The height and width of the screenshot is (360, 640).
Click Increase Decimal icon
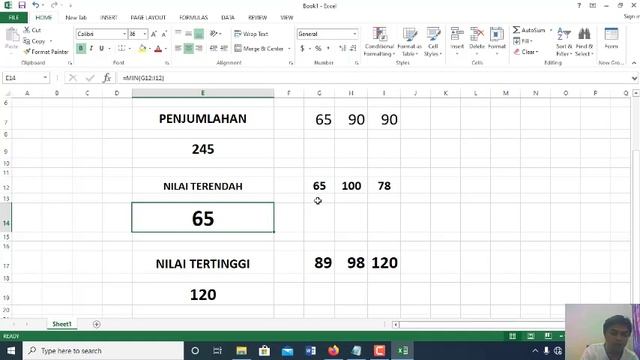342,49
